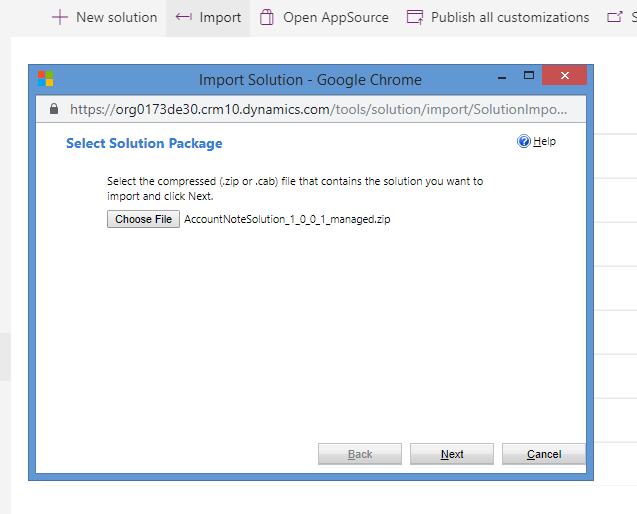The width and height of the screenshot is (637, 514).
Task: Close the Import Solution window
Action: [x=566, y=76]
